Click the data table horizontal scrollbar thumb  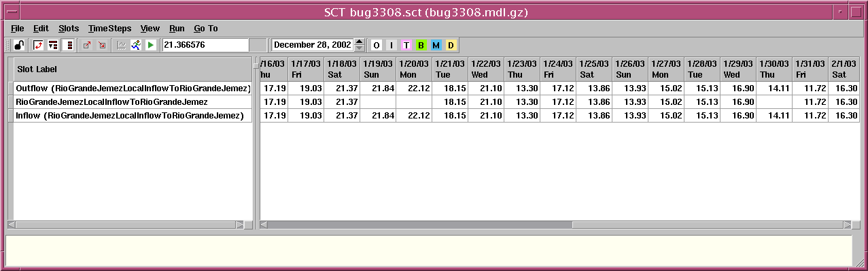[708, 224]
